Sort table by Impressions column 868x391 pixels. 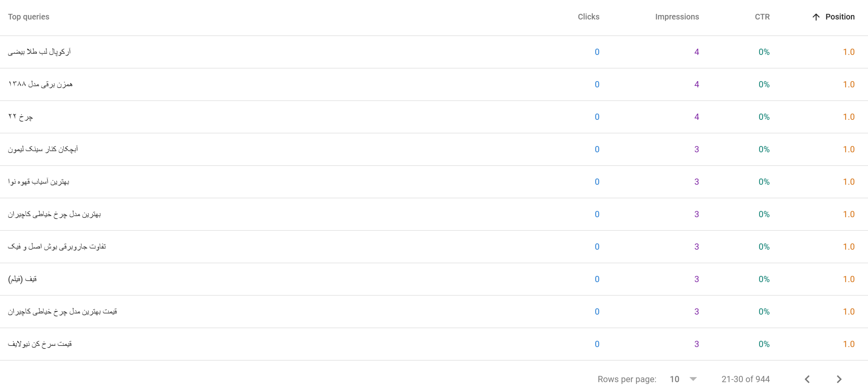(677, 17)
